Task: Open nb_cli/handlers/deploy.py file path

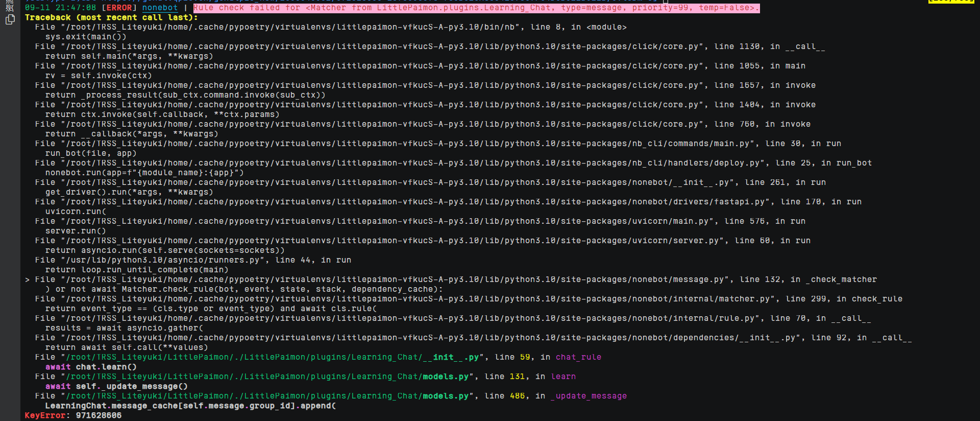Action: tap(412, 163)
